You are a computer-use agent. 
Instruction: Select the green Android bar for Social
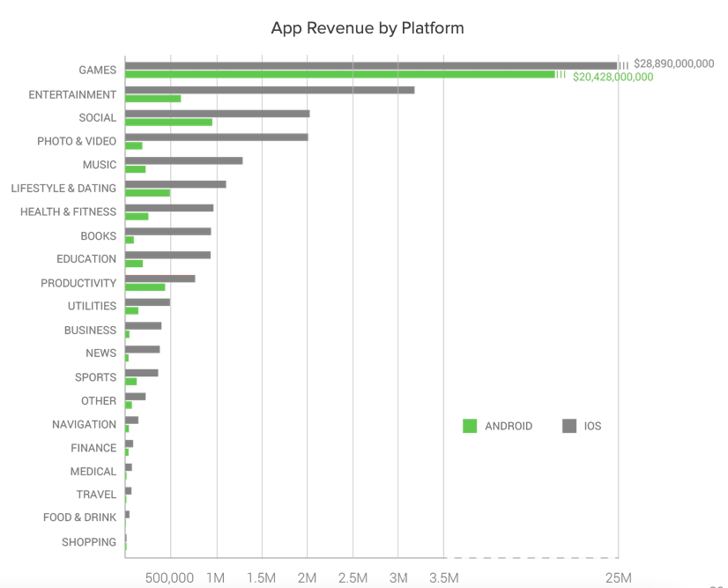168,122
